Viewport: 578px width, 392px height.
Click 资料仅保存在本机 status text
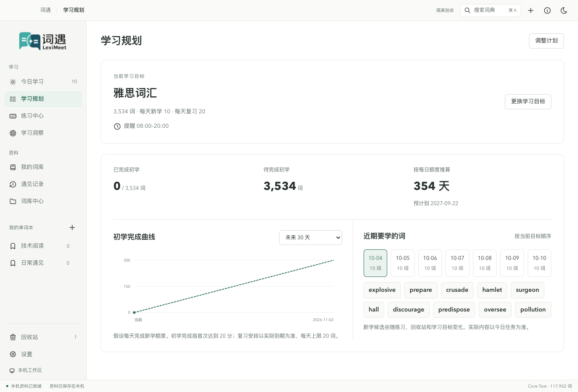pyautogui.click(x=67, y=386)
